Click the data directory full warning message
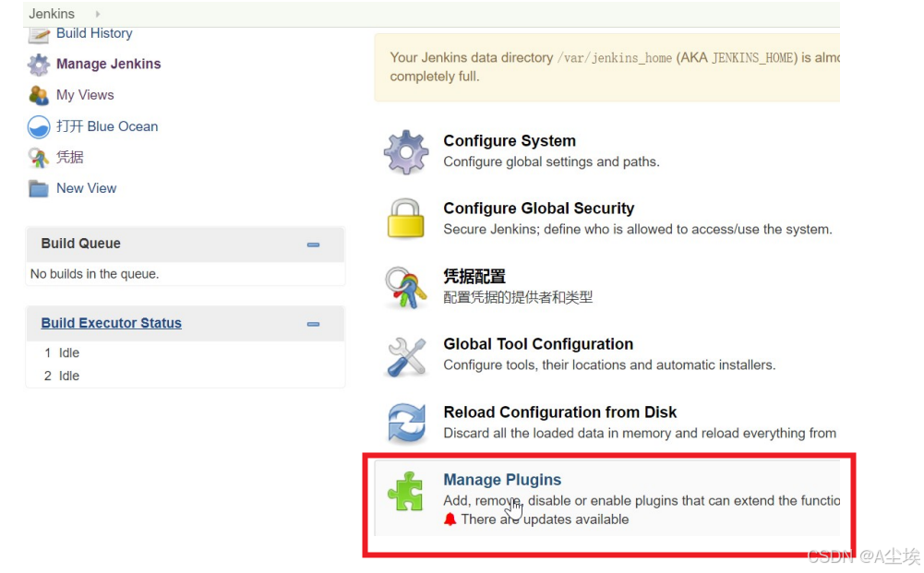 (x=607, y=67)
